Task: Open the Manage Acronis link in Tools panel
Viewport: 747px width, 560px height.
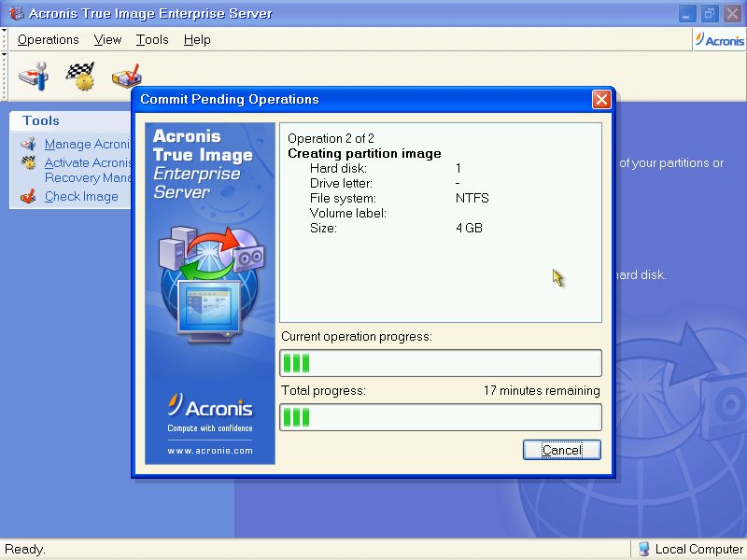Action: click(88, 144)
